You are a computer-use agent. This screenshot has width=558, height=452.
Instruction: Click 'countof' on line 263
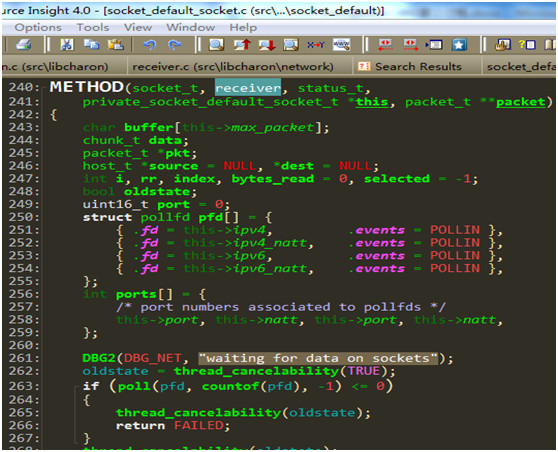[231, 387]
